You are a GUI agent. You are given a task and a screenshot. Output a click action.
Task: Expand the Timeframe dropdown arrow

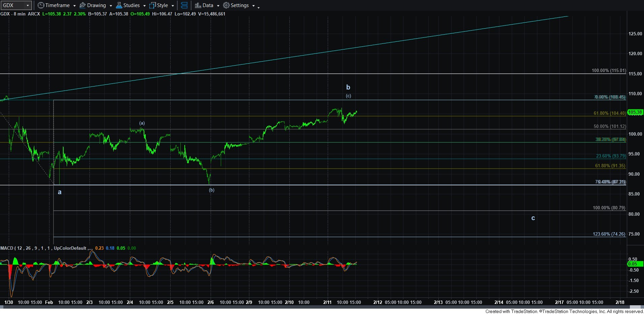coord(74,6)
